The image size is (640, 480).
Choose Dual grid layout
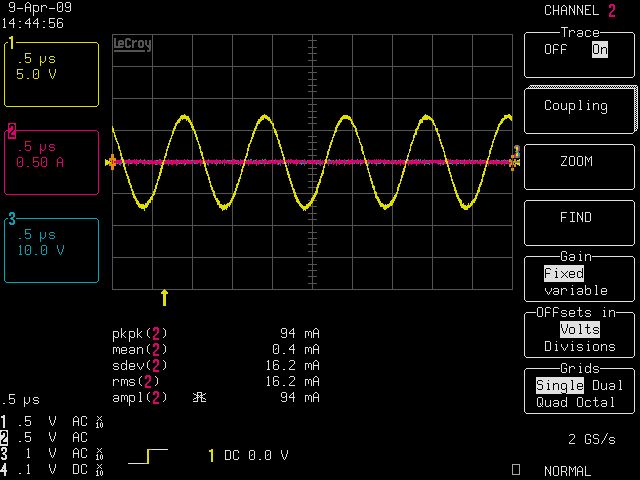[607, 385]
